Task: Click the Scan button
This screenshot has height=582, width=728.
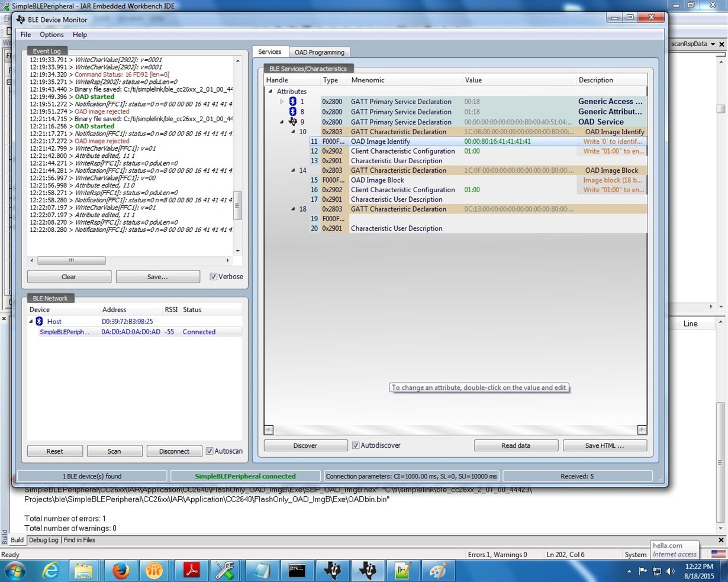Action: click(114, 451)
